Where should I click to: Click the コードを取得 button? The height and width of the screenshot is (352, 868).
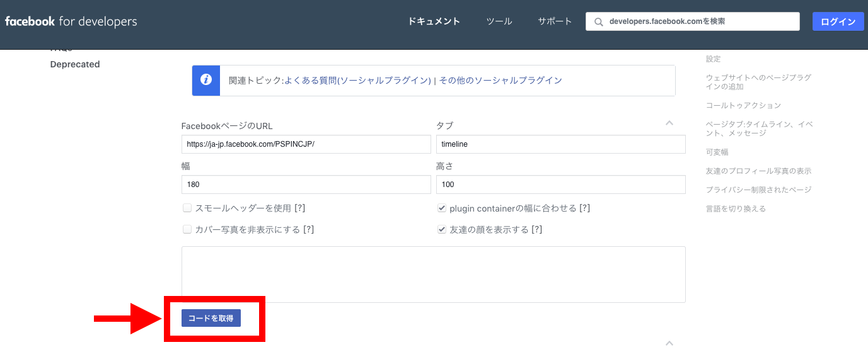pyautogui.click(x=211, y=318)
